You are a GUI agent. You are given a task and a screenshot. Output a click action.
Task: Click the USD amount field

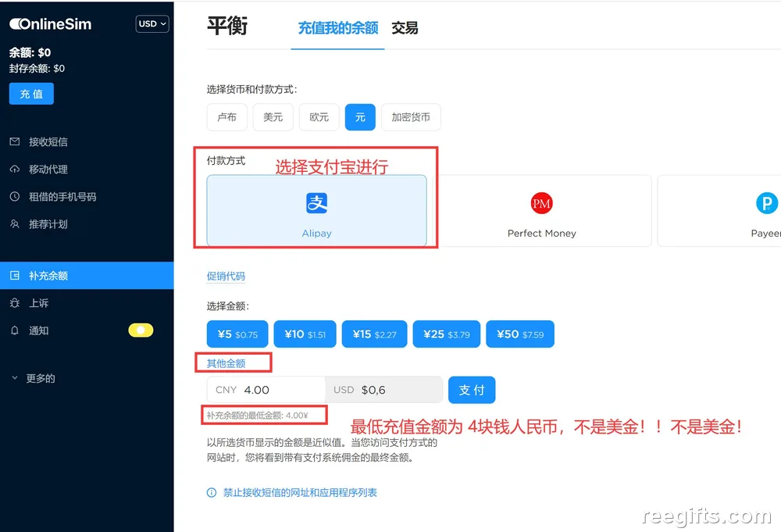point(384,390)
